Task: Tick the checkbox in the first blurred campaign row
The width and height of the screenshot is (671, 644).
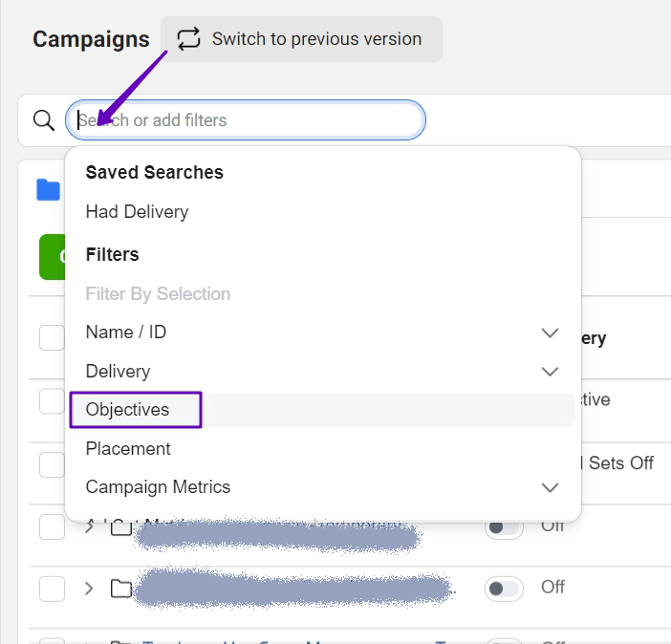Action: [x=52, y=526]
